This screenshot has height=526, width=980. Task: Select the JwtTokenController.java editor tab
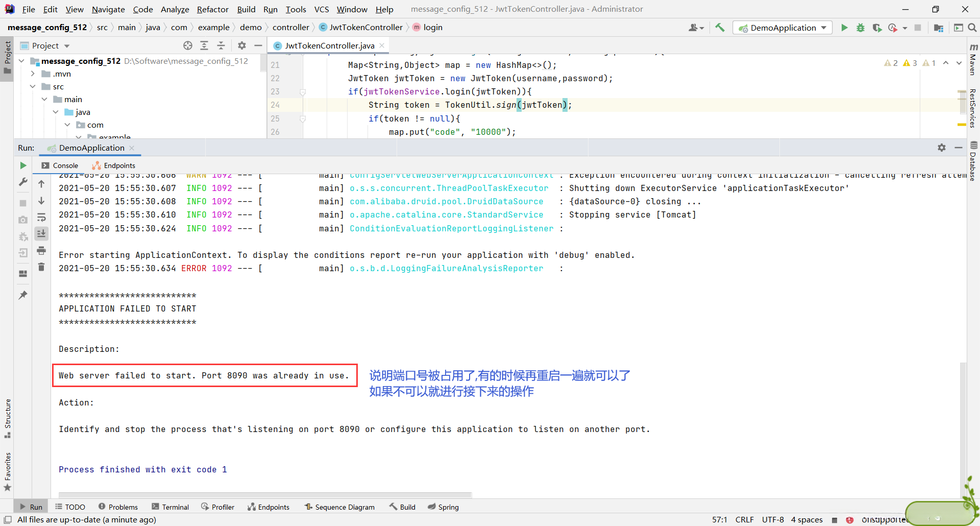(329, 45)
